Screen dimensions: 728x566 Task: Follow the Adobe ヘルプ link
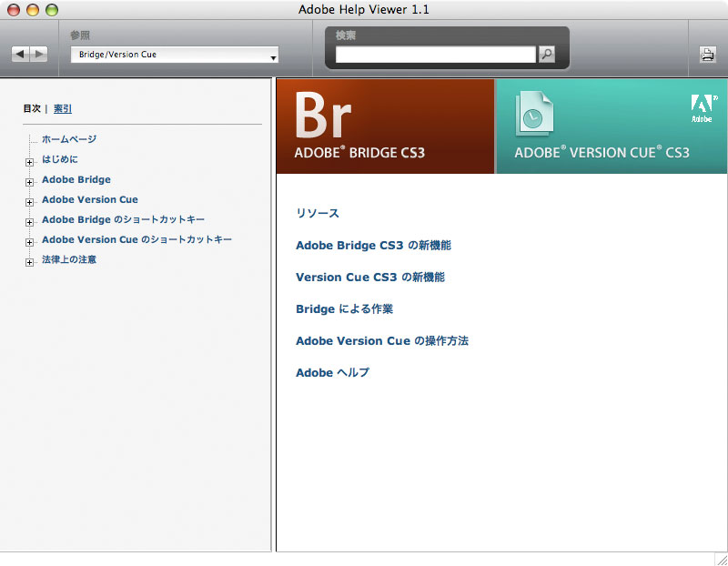(332, 372)
